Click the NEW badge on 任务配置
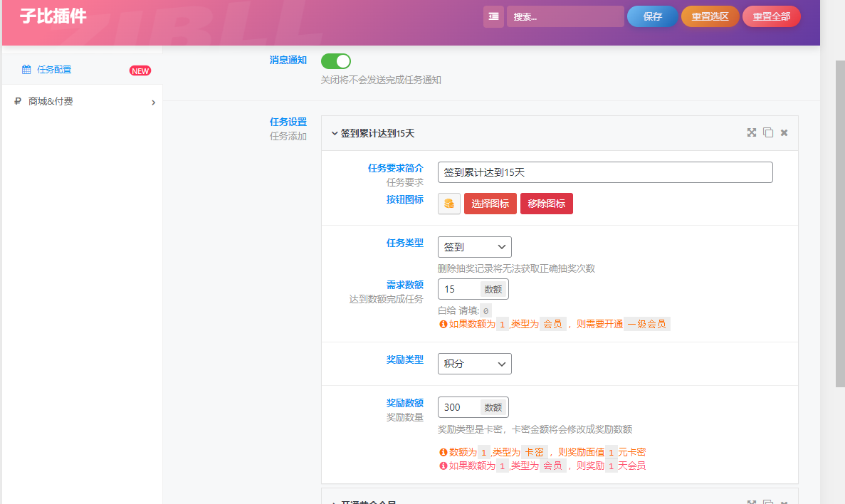The width and height of the screenshot is (845, 504). pyautogui.click(x=140, y=70)
